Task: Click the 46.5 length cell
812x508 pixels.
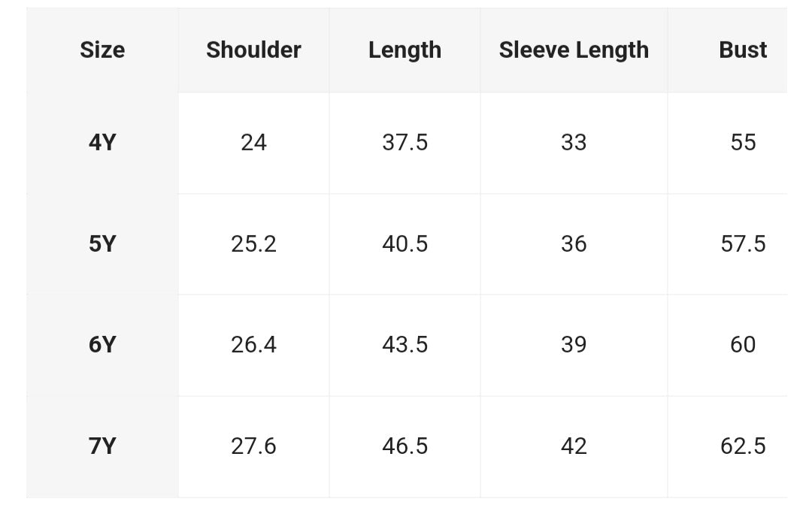Action: pos(404,446)
